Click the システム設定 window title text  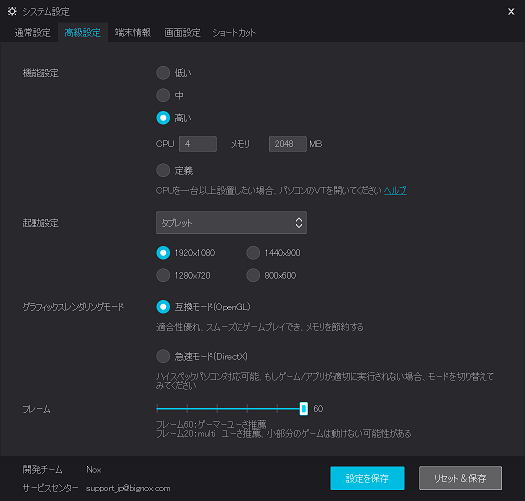click(46, 12)
